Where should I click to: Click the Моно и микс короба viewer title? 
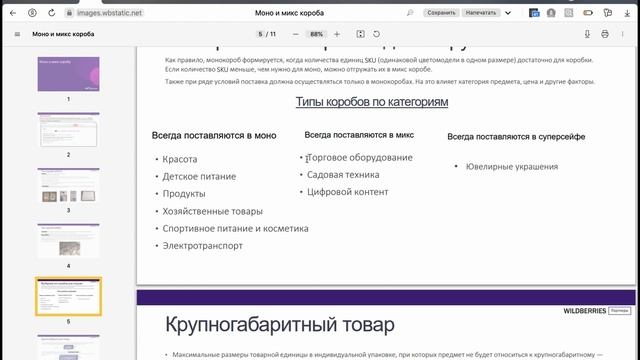point(63,34)
